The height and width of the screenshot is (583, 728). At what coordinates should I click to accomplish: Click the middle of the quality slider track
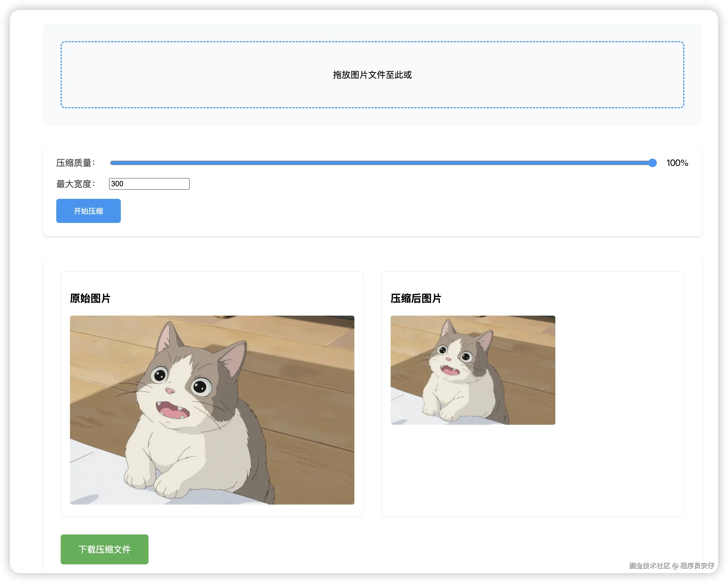[x=382, y=163]
